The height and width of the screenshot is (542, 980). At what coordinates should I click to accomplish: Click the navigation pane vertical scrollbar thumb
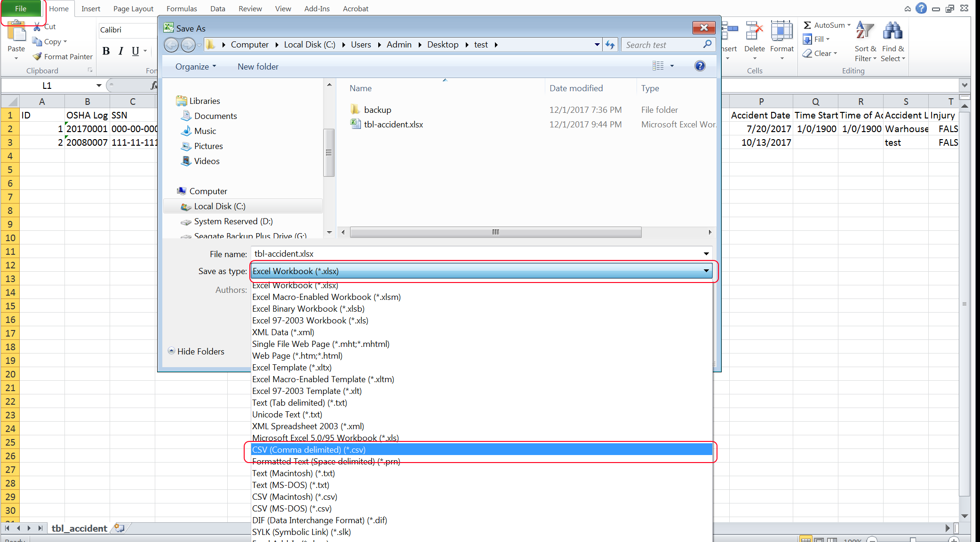(x=329, y=152)
